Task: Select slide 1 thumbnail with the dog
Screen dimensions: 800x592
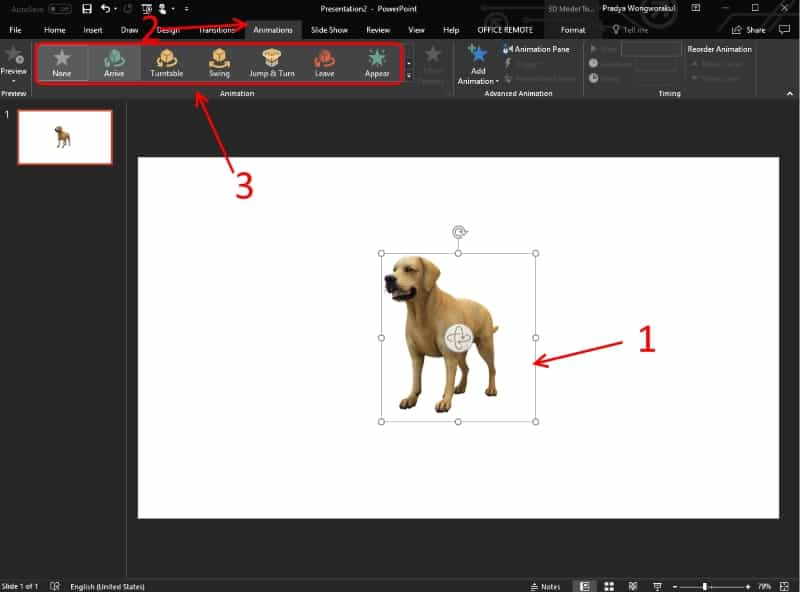Action: click(65, 137)
